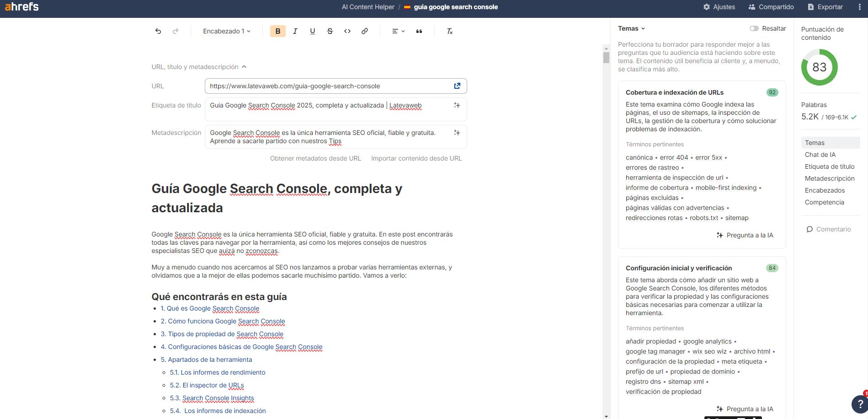
Task: Clear formatting with the Tx icon
Action: 449,32
